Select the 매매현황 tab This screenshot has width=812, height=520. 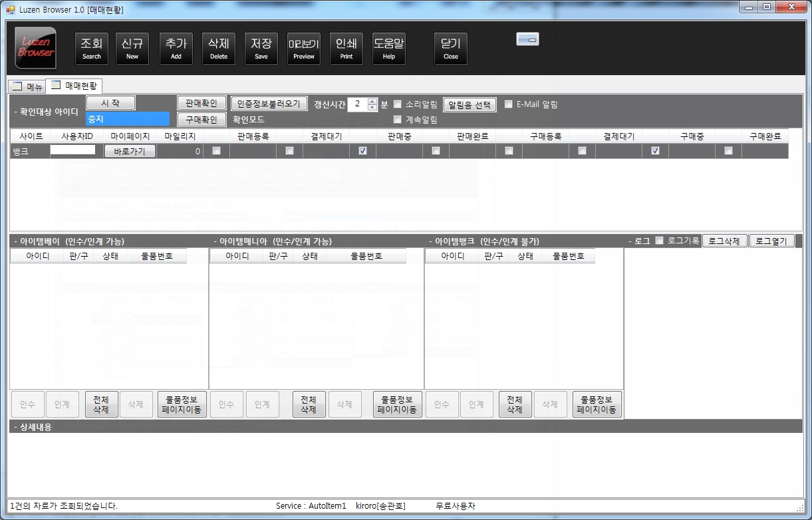(74, 86)
